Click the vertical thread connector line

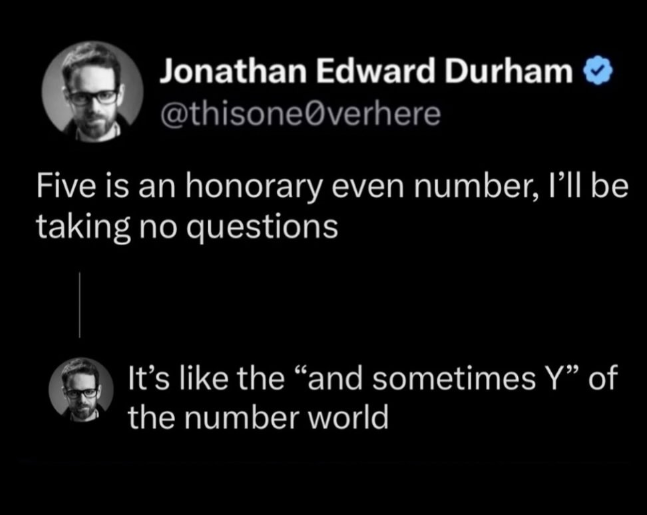(79, 304)
